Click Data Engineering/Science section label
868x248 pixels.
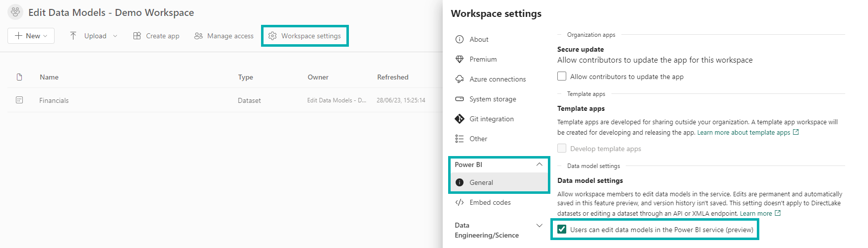[x=487, y=230]
